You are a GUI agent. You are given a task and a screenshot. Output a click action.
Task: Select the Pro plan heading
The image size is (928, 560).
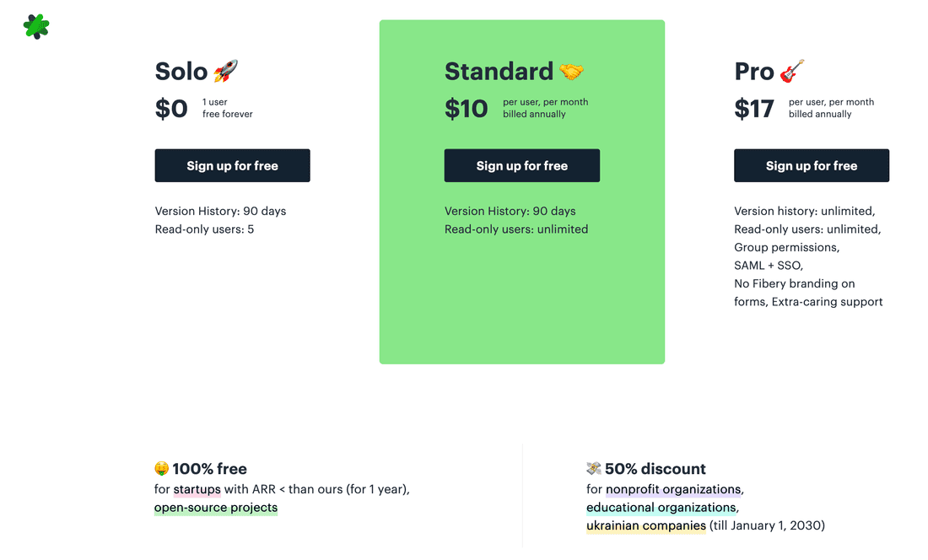754,72
